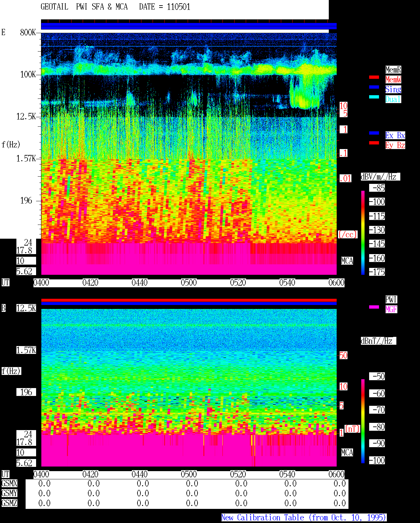Click the MCA label beside the E panel

click(347, 261)
